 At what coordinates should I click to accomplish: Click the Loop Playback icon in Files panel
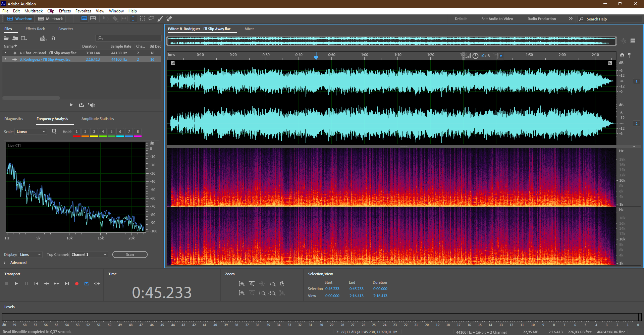click(82, 105)
